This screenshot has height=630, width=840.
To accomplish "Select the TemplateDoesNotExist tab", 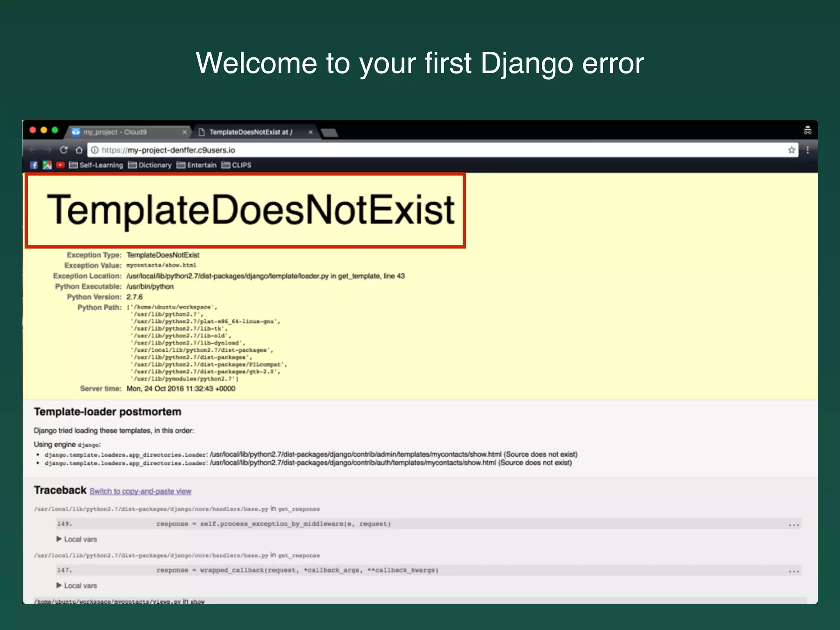I will click(x=250, y=132).
